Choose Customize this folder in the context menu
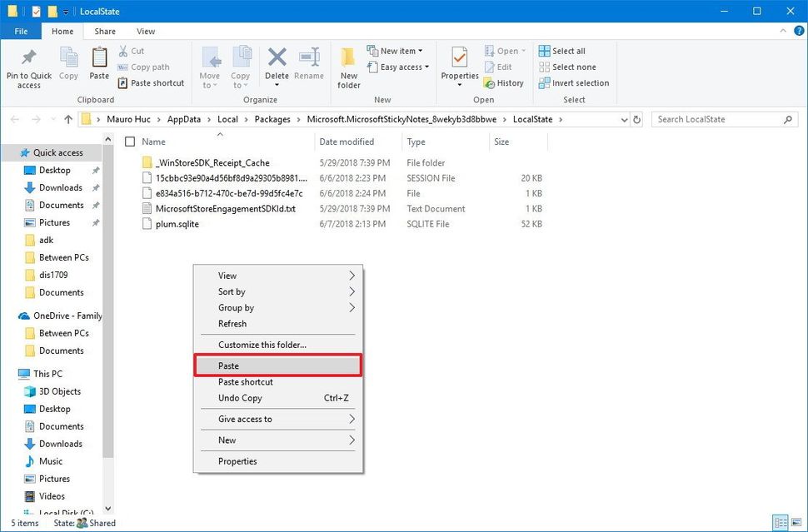Image resolution: width=808 pixels, height=532 pixels. pos(261,344)
